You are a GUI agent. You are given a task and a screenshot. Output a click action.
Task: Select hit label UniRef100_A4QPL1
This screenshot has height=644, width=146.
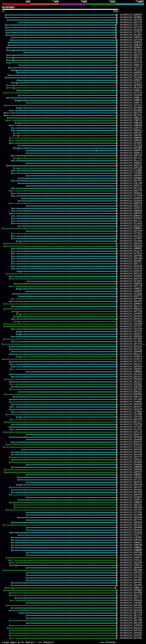[131, 98]
